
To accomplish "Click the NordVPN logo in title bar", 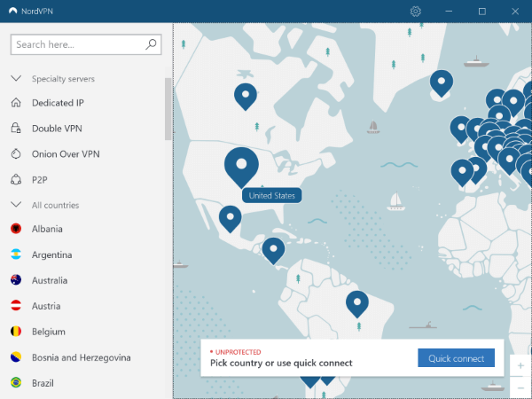I will tap(13, 11).
